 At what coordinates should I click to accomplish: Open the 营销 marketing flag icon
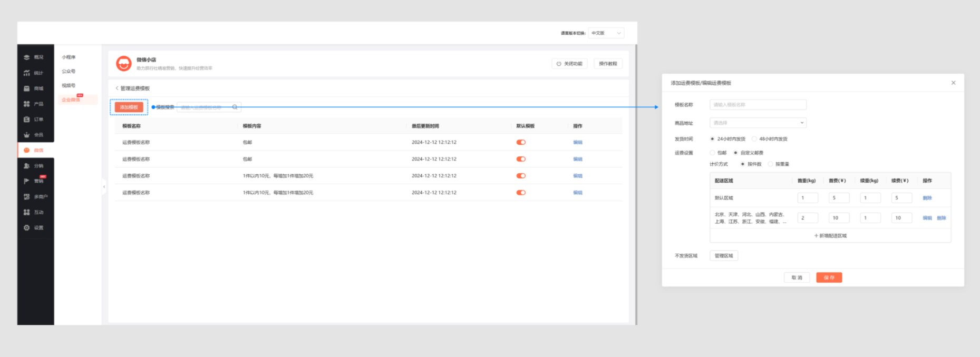[x=26, y=181]
